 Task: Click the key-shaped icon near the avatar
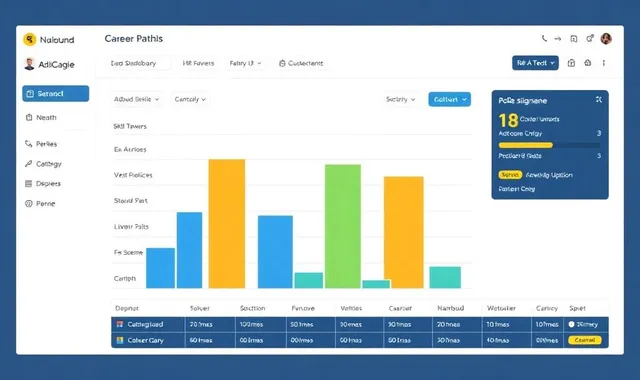click(590, 38)
